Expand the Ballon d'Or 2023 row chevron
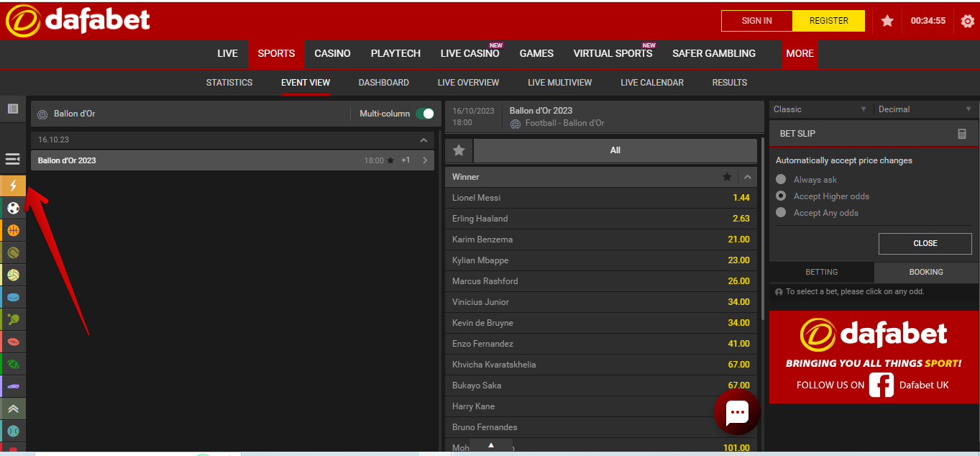980x456 pixels. [x=425, y=160]
